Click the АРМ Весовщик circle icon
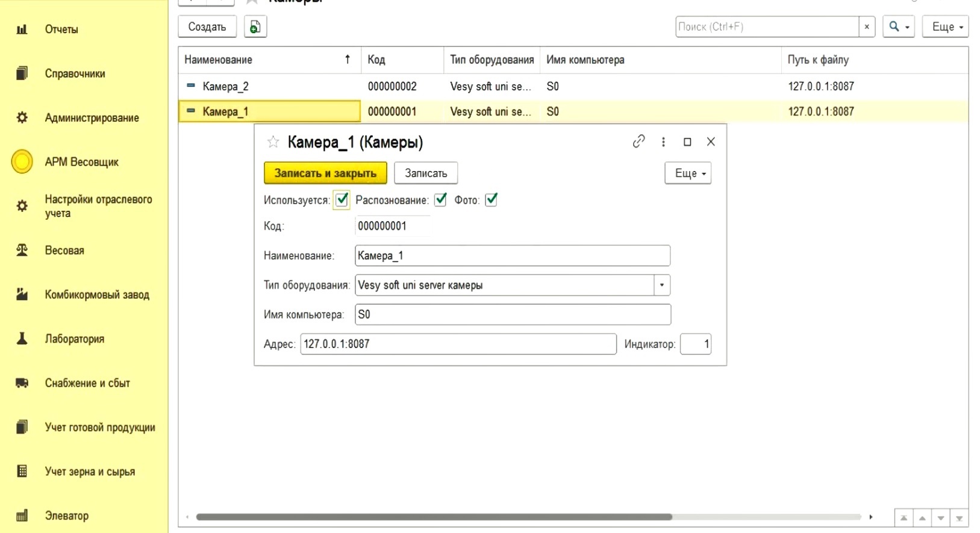980x533 pixels. tap(22, 161)
